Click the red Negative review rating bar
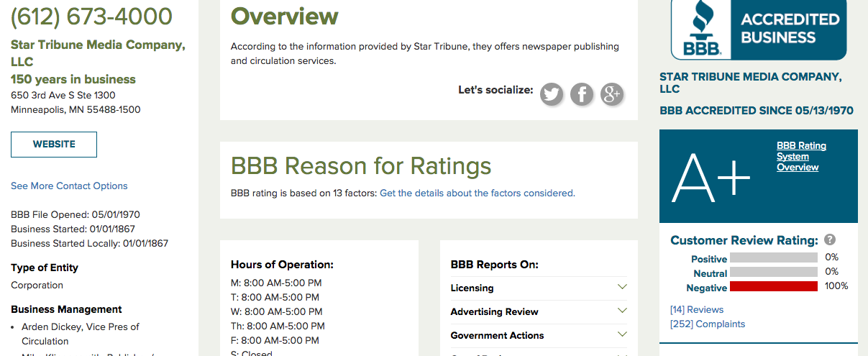Viewport: 868px width, 356px height. (x=774, y=286)
